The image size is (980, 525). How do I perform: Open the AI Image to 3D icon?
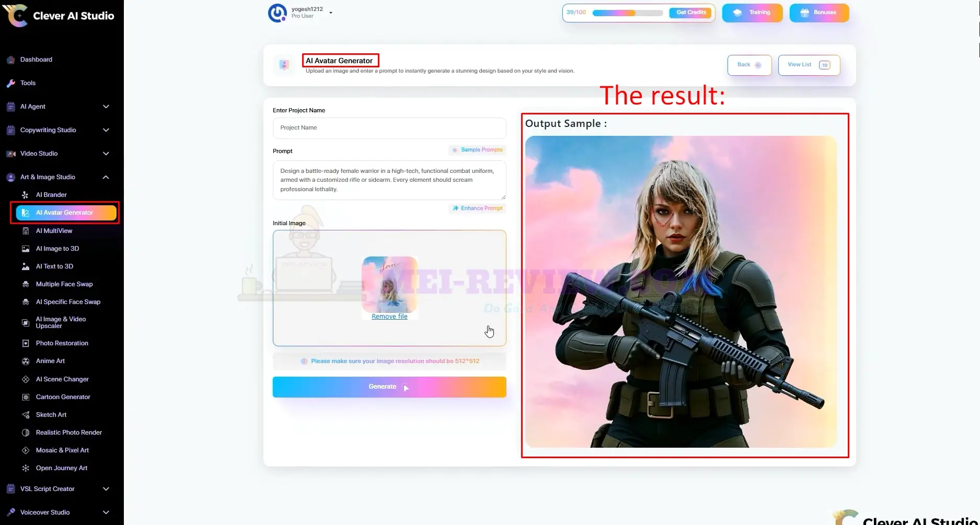coord(25,249)
